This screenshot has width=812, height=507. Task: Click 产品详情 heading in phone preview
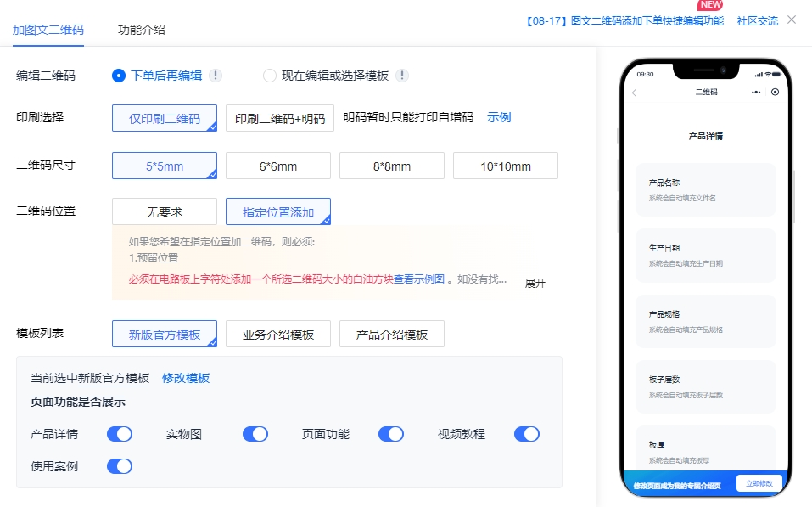[706, 136]
